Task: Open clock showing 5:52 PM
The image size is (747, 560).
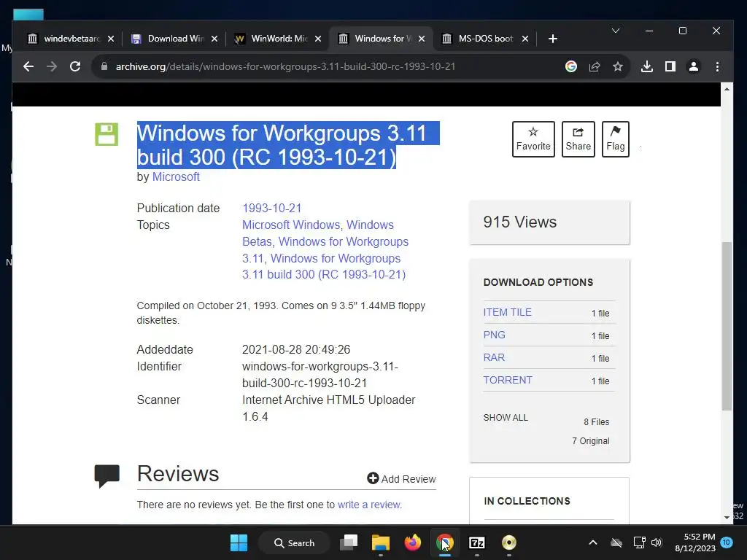Action: pyautogui.click(x=695, y=542)
